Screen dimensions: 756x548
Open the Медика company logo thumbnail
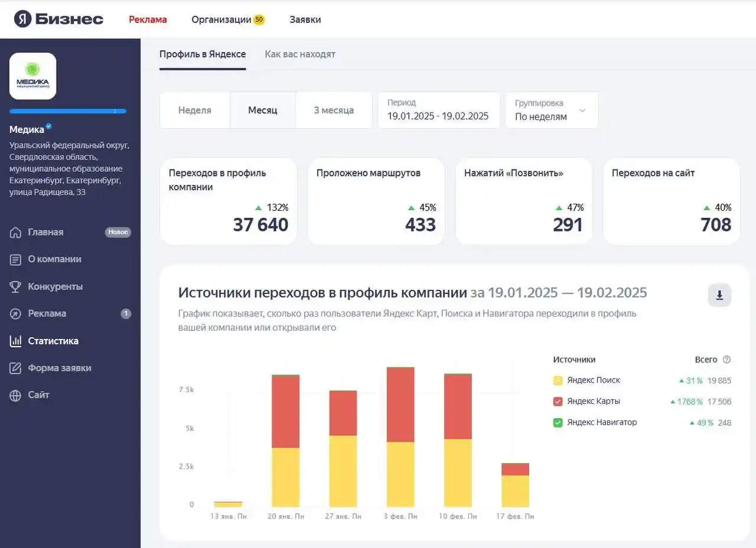point(33,76)
